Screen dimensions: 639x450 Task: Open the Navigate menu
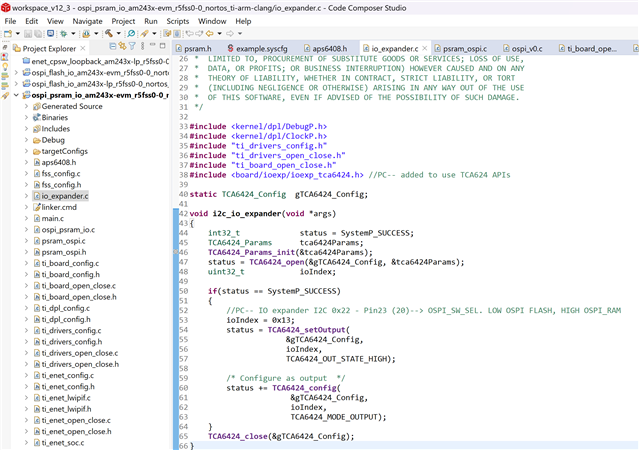(87, 21)
